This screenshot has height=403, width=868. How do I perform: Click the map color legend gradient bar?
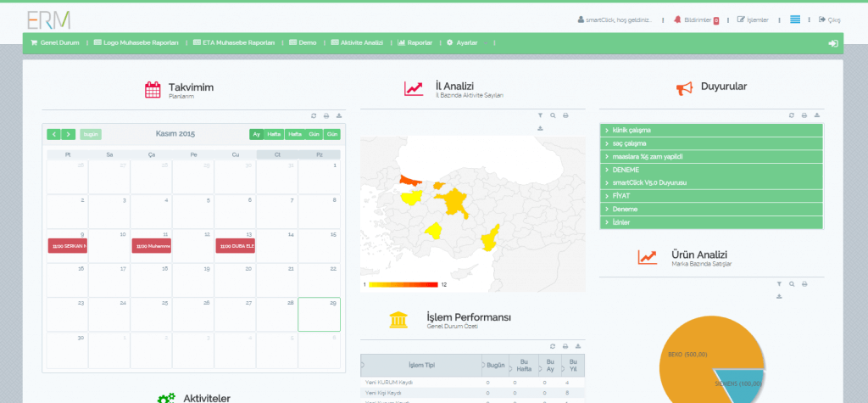403,284
